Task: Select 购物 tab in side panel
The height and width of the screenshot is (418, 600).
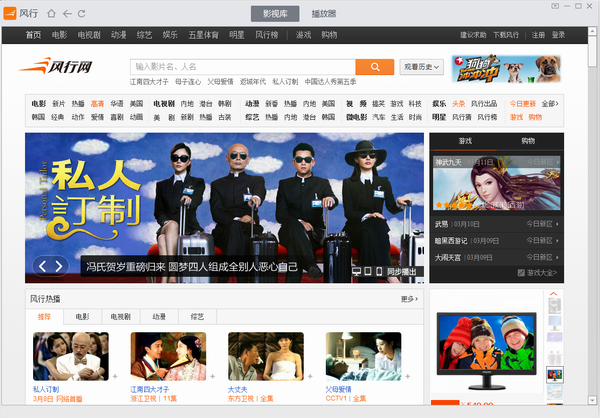Action: [x=528, y=141]
